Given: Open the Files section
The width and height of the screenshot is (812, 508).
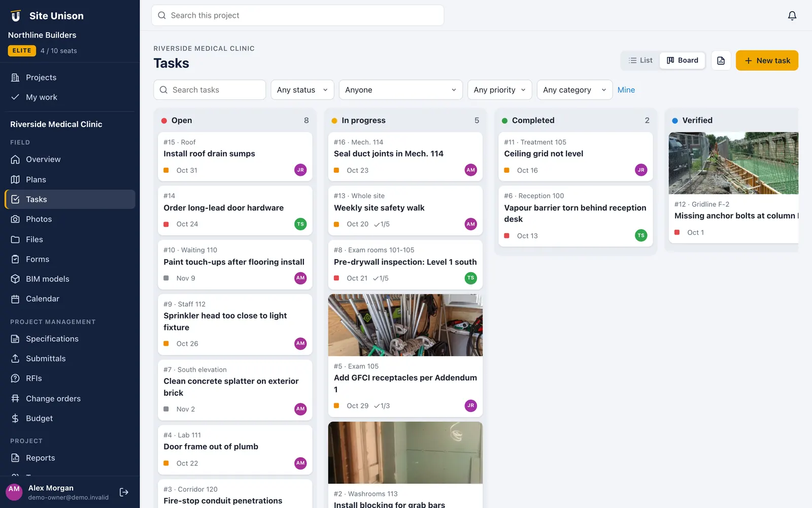Looking at the screenshot, I should [70, 239].
